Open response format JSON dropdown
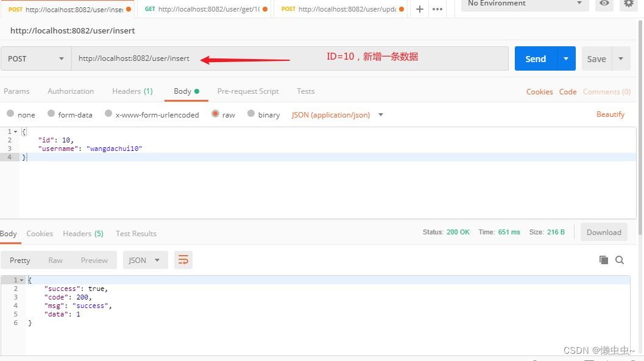The height and width of the screenshot is (361, 644). (x=146, y=260)
